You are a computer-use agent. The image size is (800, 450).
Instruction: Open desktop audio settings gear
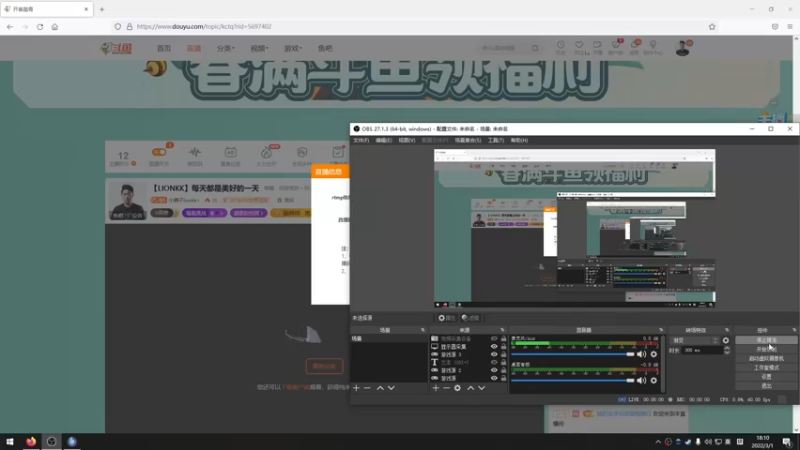click(654, 380)
